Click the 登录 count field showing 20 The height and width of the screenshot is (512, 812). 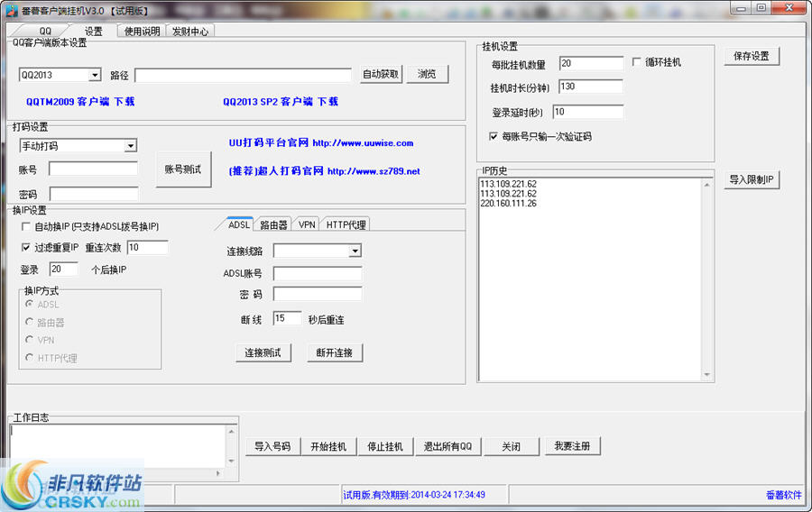coord(64,269)
